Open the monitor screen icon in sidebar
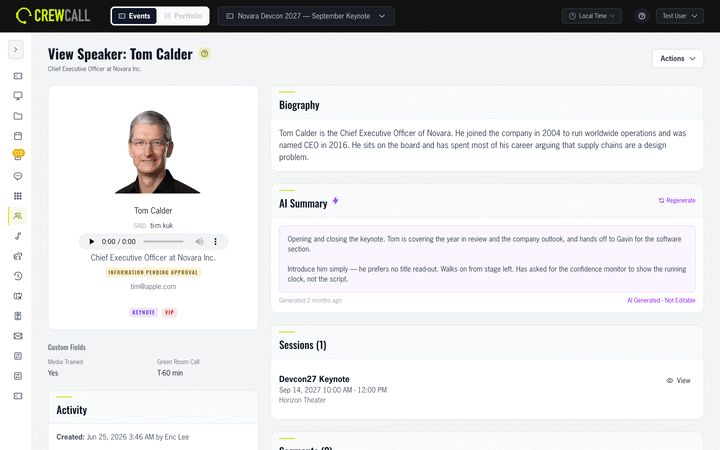720x450 pixels. [18, 96]
